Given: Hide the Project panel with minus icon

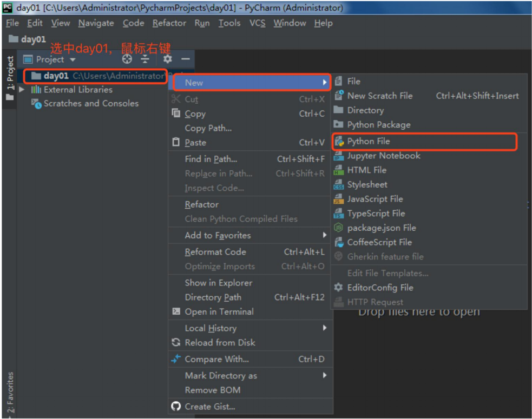Looking at the screenshot, I should [x=185, y=59].
